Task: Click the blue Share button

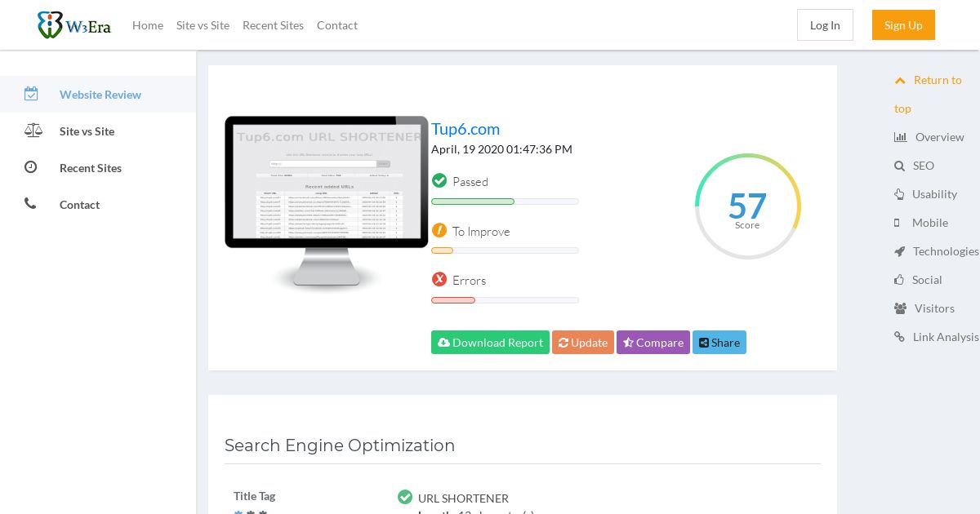Action: pos(719,343)
